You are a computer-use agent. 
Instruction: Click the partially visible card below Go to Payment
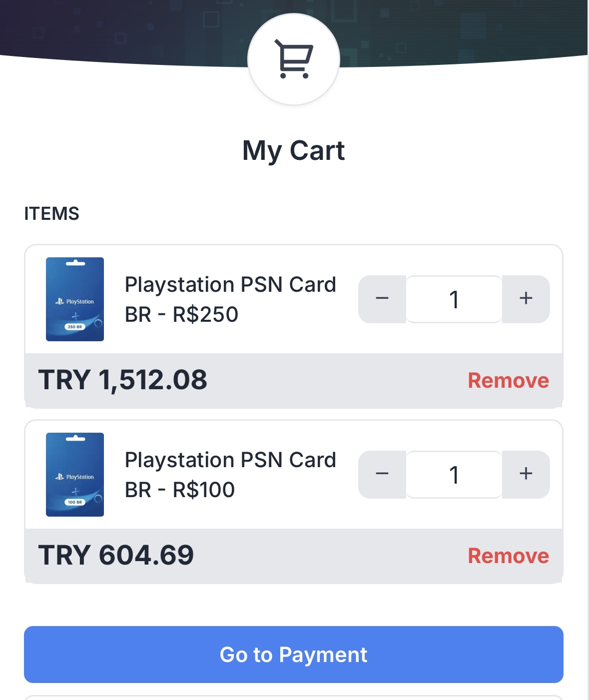(x=294, y=698)
